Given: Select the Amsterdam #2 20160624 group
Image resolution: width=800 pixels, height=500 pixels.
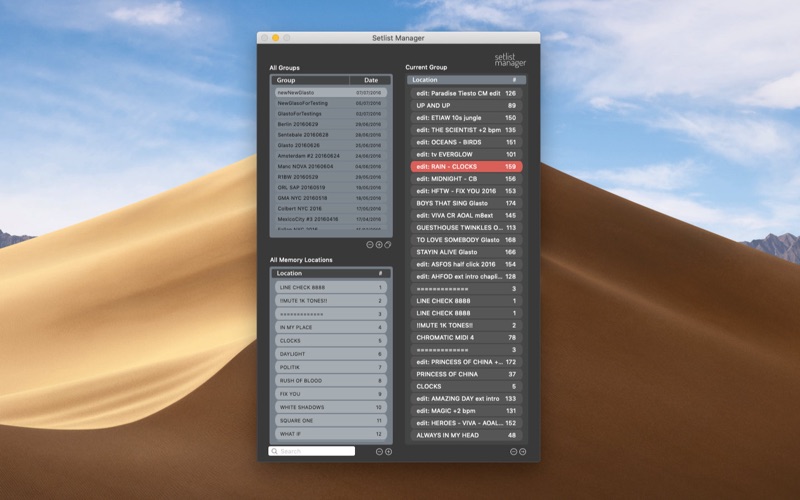Looking at the screenshot, I should tap(331, 156).
